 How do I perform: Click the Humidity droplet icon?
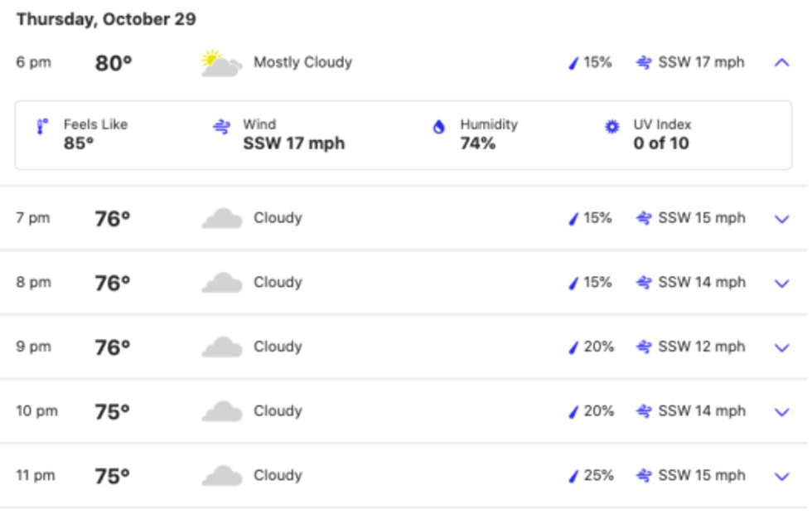[x=439, y=127]
